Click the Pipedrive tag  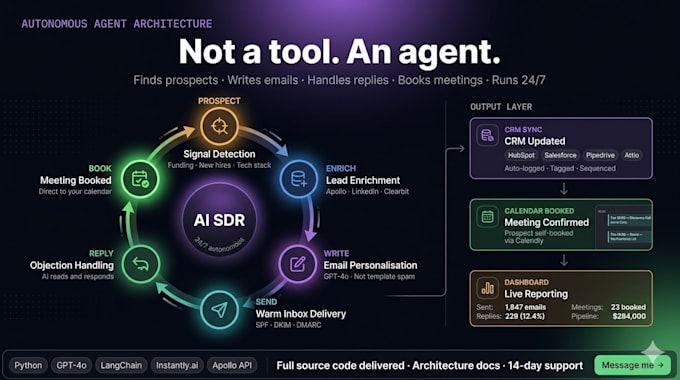(x=600, y=155)
